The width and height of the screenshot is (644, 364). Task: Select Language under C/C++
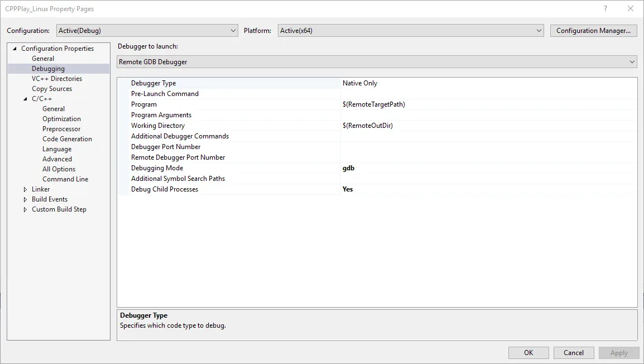tap(57, 149)
